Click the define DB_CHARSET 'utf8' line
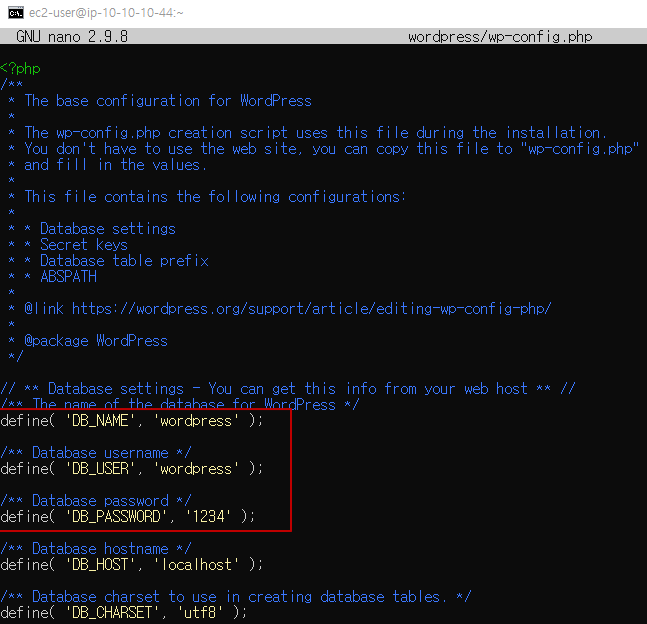Screen dimensions: 647x624 [123, 613]
